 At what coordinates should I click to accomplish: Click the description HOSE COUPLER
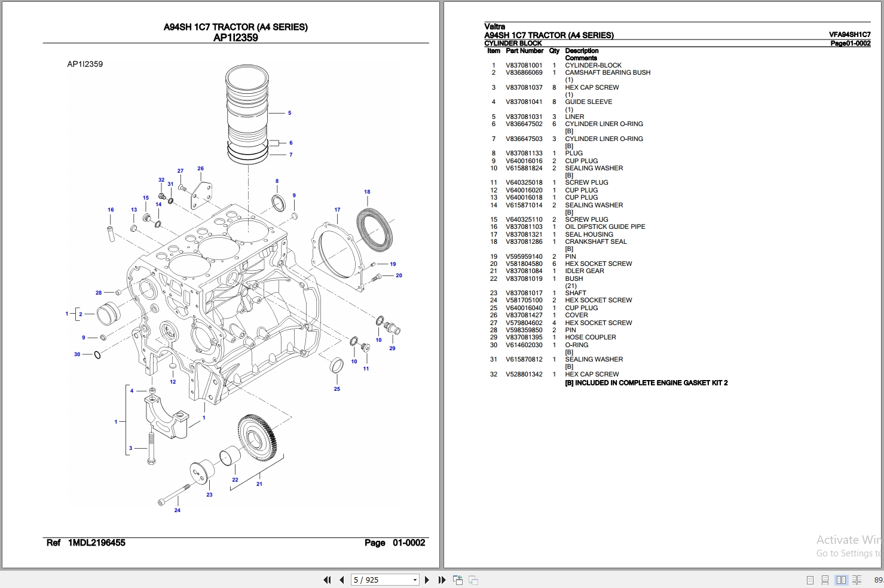tap(590, 338)
